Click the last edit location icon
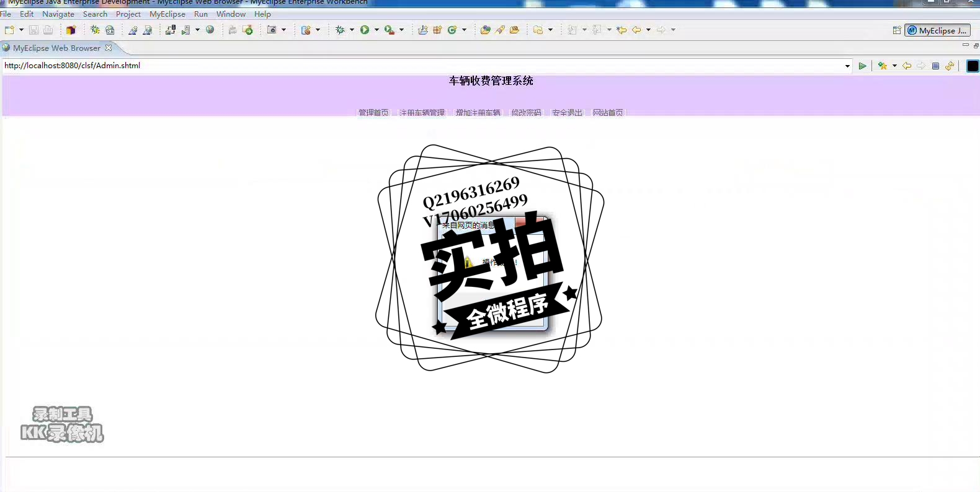The image size is (980, 492). pos(621,30)
